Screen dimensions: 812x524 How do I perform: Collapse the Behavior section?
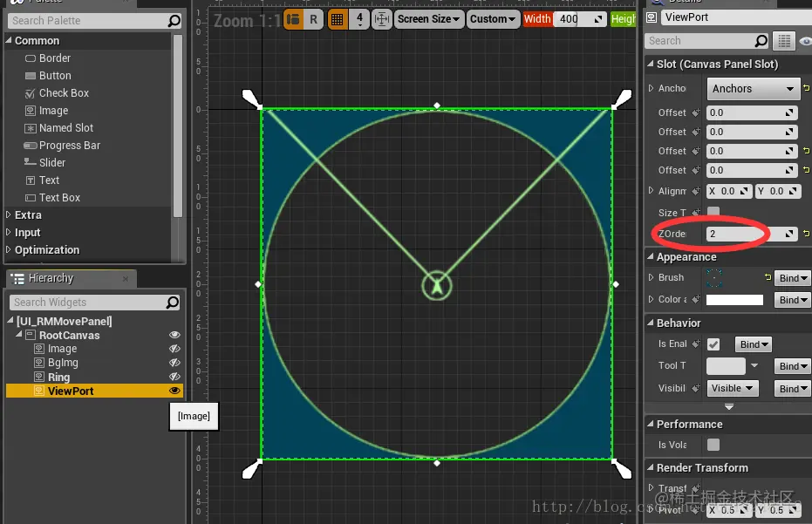(651, 323)
